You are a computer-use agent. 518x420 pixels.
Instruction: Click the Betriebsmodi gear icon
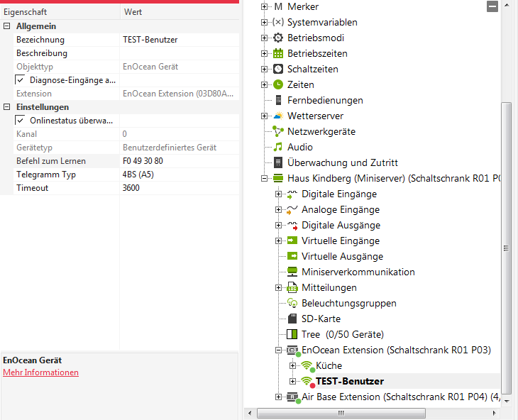click(278, 38)
